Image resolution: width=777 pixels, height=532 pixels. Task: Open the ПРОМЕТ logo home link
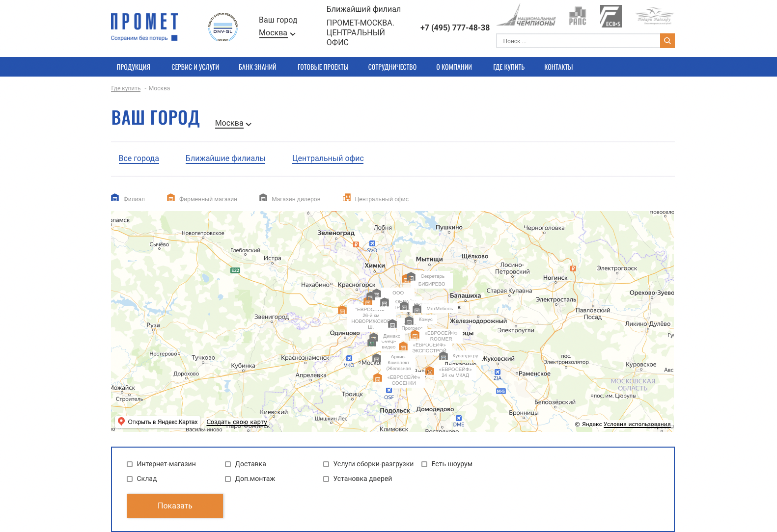click(x=144, y=27)
